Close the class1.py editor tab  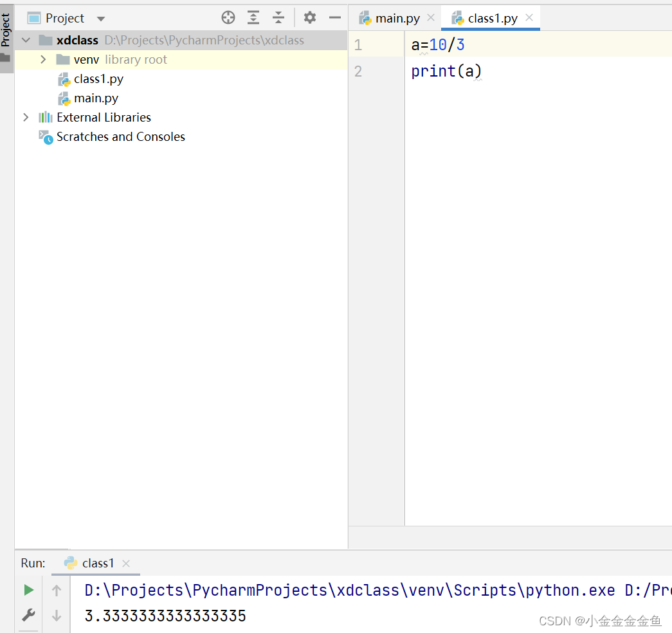click(529, 17)
